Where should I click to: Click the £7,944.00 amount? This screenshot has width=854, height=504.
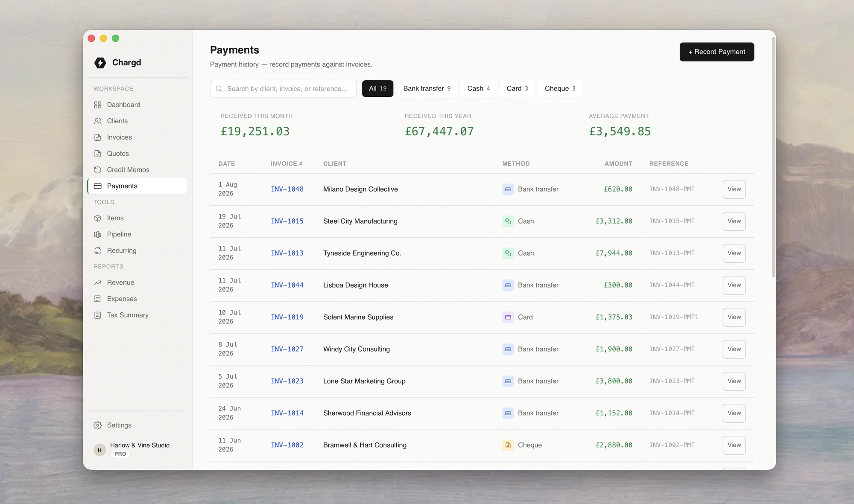click(614, 253)
